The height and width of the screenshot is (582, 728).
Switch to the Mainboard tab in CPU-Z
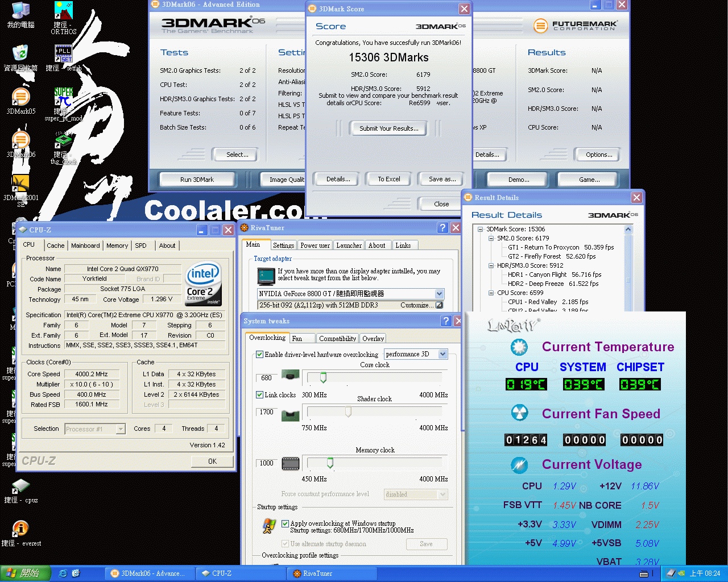85,246
